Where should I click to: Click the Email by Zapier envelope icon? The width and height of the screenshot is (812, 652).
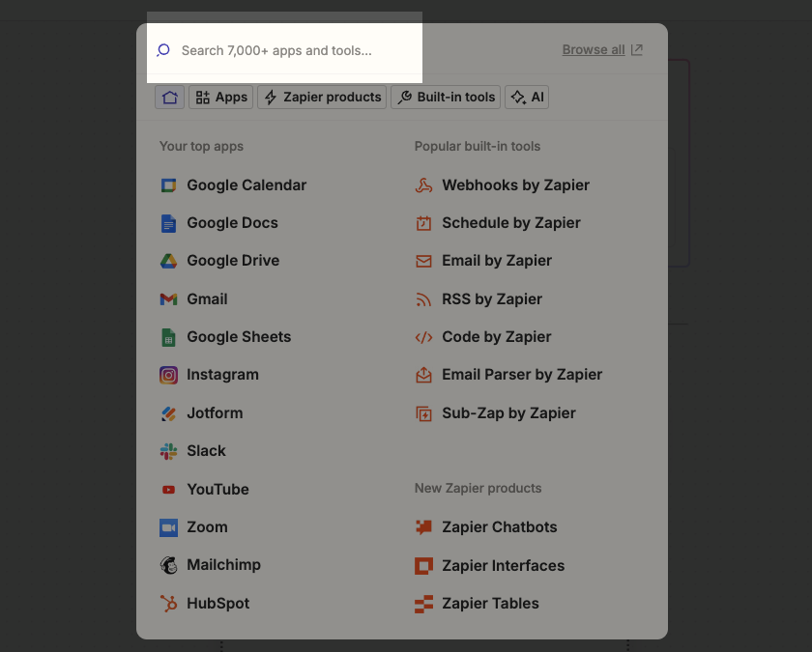(x=423, y=261)
